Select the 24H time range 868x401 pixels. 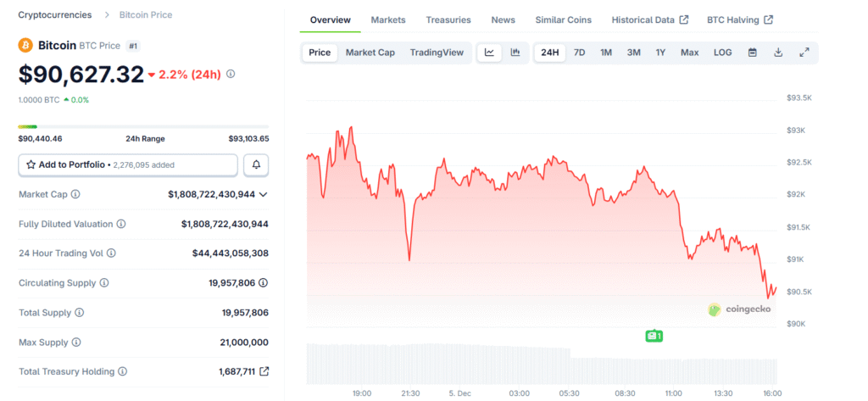[x=549, y=53]
